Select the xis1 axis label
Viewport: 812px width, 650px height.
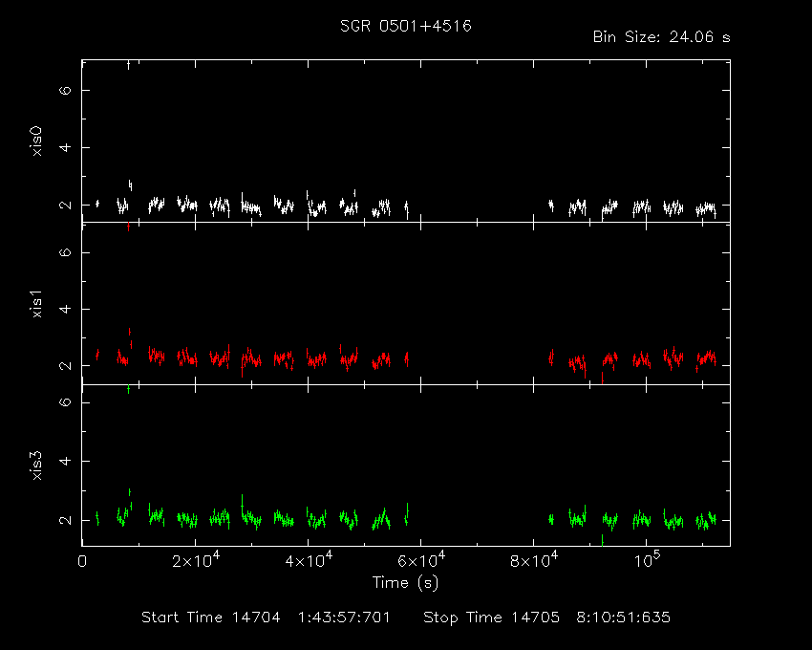pyautogui.click(x=36, y=304)
